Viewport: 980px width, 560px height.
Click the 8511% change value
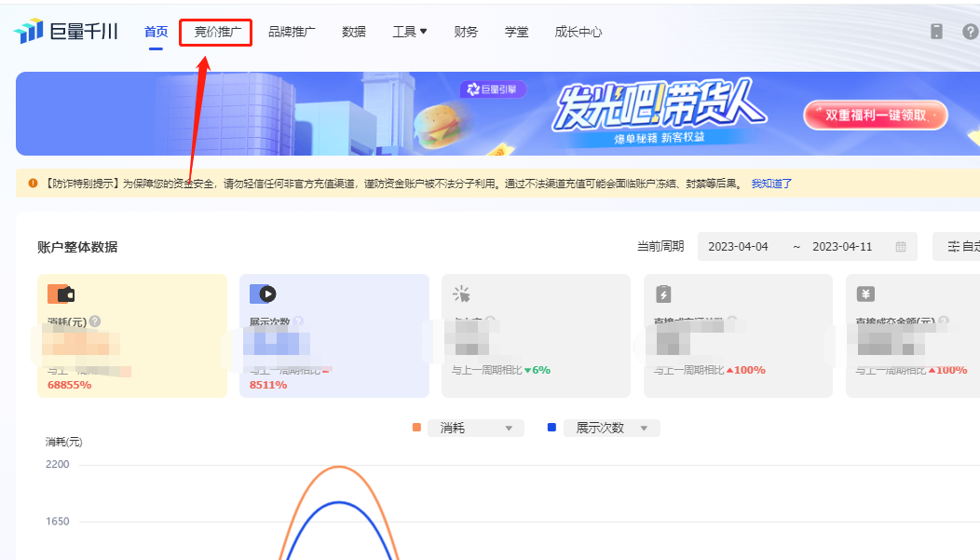pos(268,385)
